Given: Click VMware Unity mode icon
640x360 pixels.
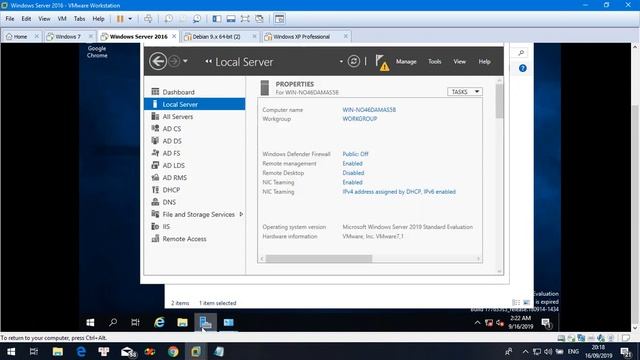Looking at the screenshot, I should 259,19.
